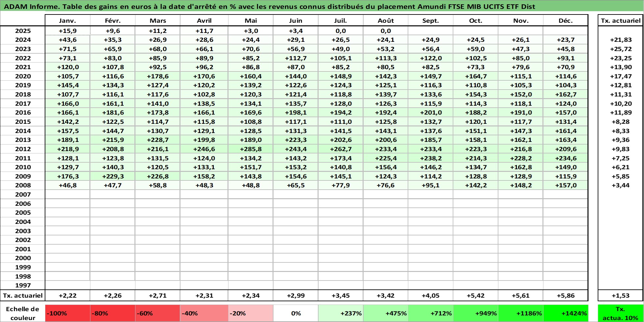Select cell +178,6 in the 2020 row

[x=157, y=76]
